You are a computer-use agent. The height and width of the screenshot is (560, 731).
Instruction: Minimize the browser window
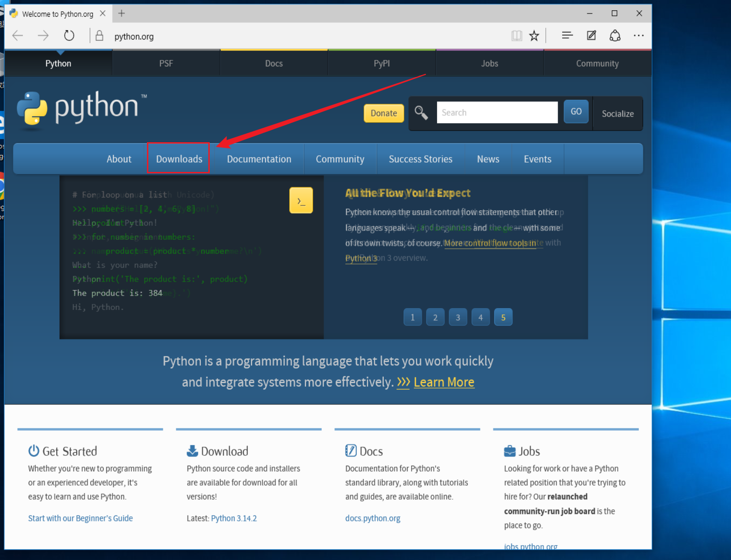point(590,13)
